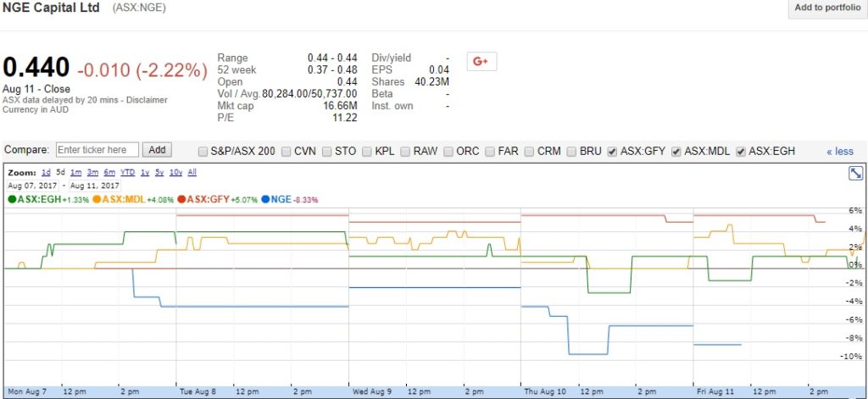Click the Google+ share icon
868x399 pixels.
pyautogui.click(x=481, y=62)
